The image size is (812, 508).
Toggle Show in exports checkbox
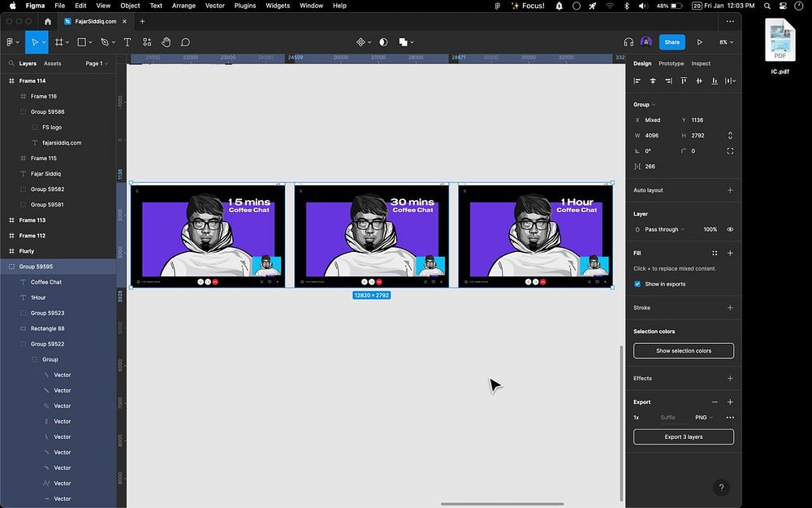click(637, 284)
